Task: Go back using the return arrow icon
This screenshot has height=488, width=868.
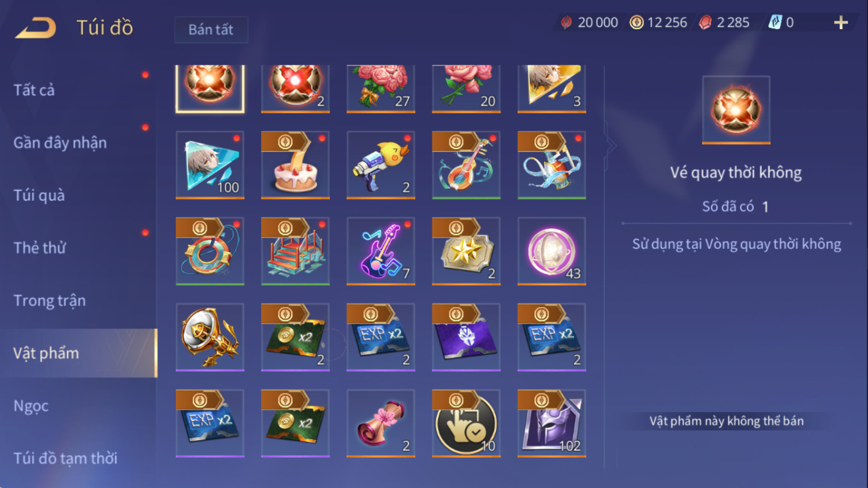Action: click(x=36, y=28)
